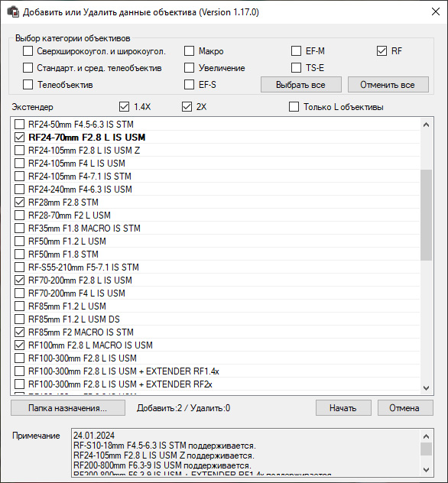Check RF28-70mm F2 L USM
The image size is (448, 483).
(19, 215)
